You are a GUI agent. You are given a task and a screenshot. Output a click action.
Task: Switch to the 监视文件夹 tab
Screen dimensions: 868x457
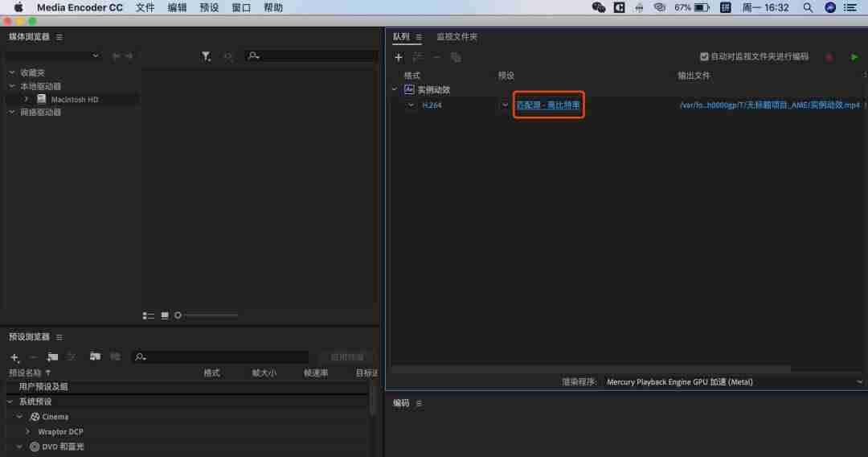457,36
